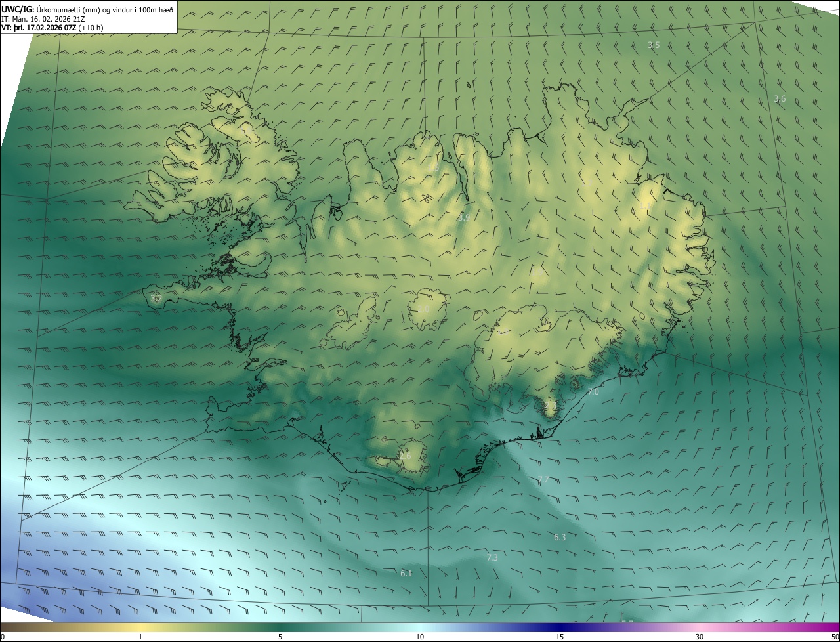
Task: Click the pale yellow section of the color scale
Action: (x=140, y=628)
